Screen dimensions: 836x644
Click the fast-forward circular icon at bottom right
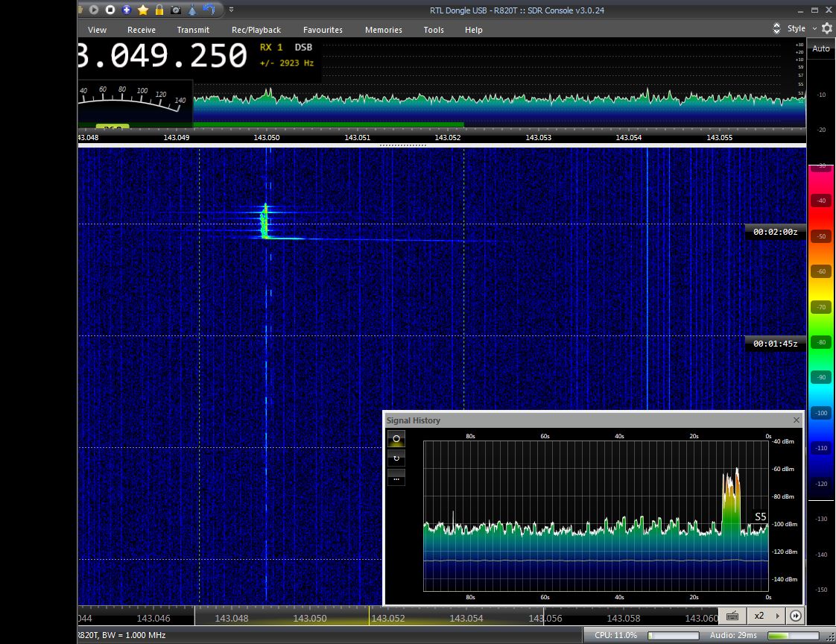point(795,616)
